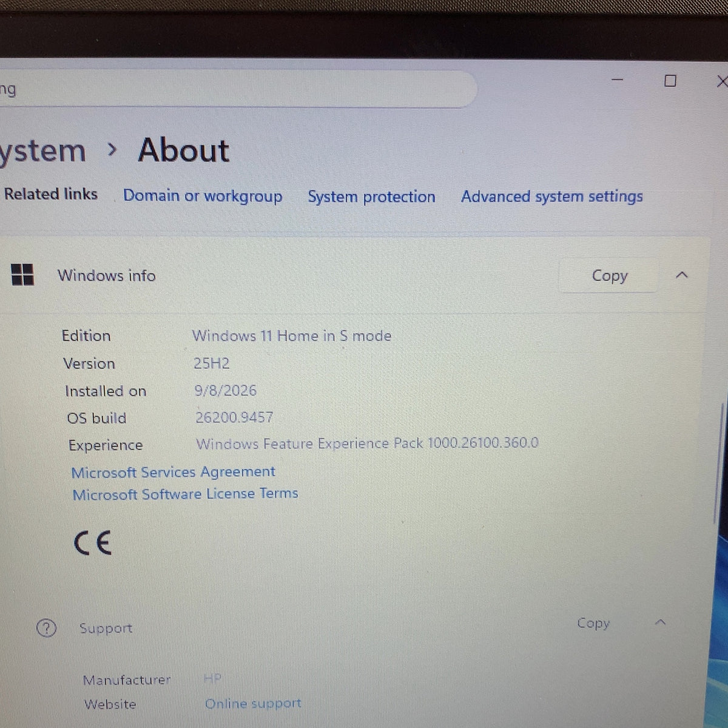Click the Support question mark icon
The width and height of the screenshot is (728, 728).
coord(46,628)
